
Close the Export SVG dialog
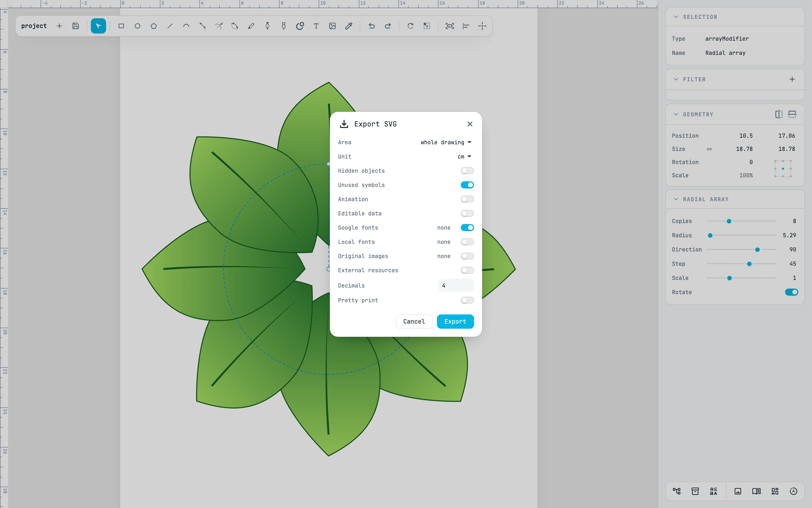click(x=470, y=124)
